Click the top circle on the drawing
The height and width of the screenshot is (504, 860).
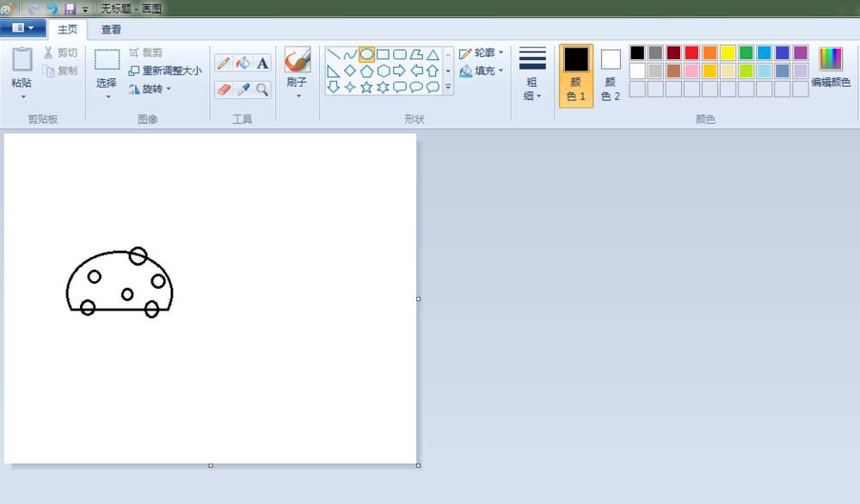tap(138, 255)
